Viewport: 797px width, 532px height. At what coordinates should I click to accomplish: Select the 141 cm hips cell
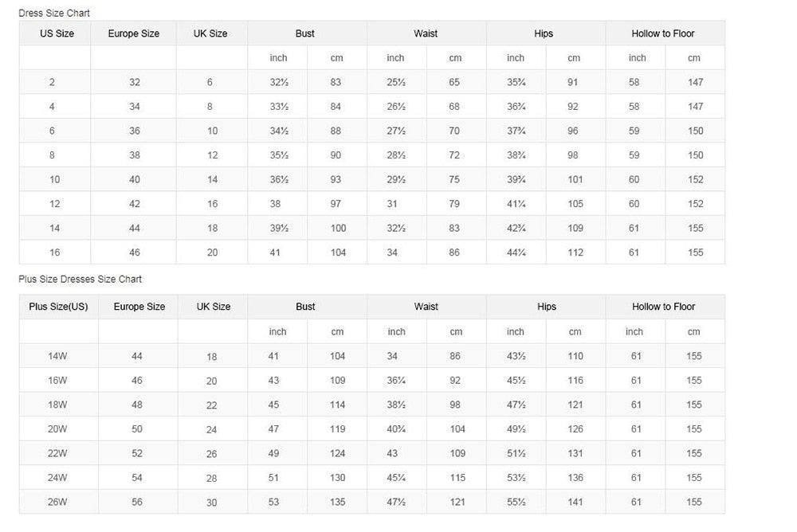click(x=575, y=502)
